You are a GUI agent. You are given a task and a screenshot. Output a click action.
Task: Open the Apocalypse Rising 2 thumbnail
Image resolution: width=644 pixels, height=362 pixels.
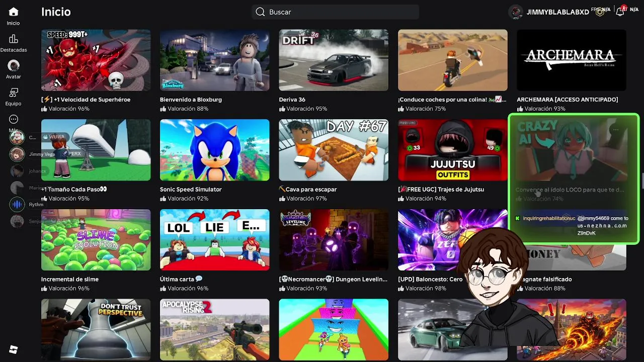coord(214,330)
